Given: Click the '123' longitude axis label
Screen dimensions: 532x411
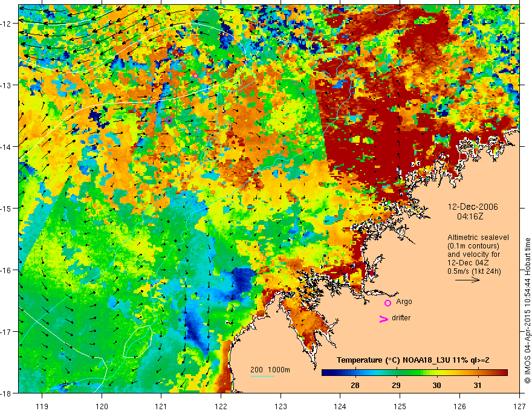Looking at the screenshot, I should [281, 406].
